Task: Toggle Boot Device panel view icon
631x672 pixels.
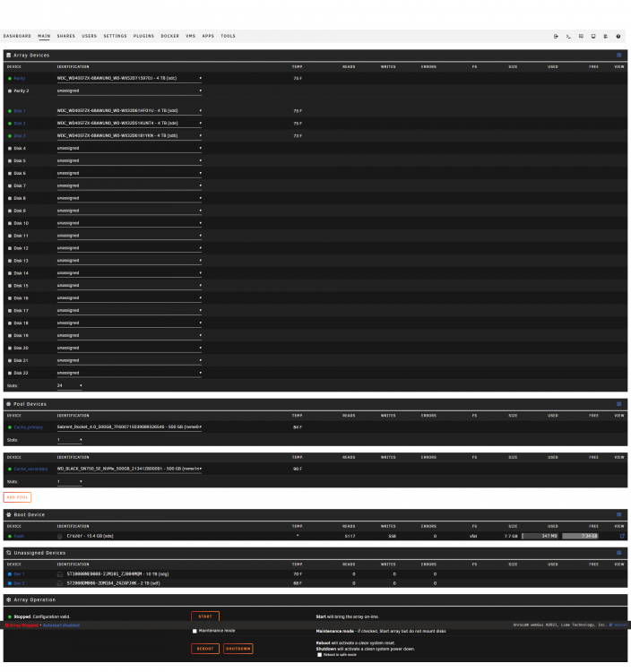Action: (618, 514)
